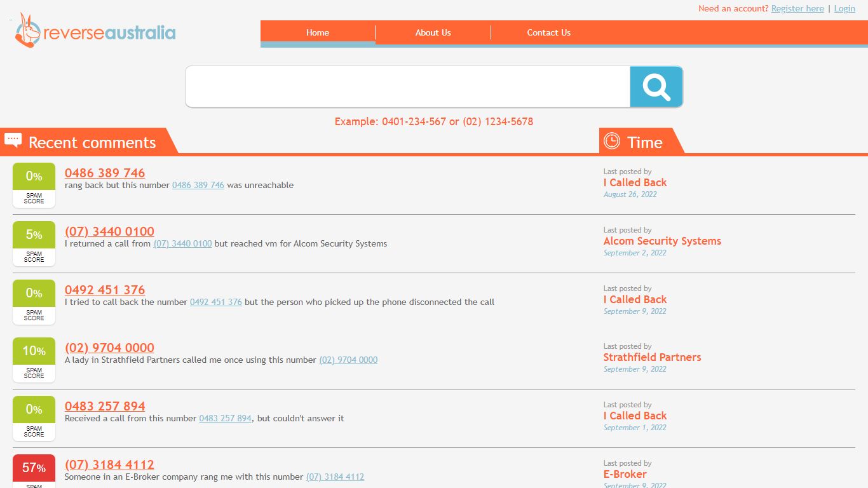This screenshot has height=488, width=868.
Task: Click poster name Strathfield Partners
Action: click(652, 357)
